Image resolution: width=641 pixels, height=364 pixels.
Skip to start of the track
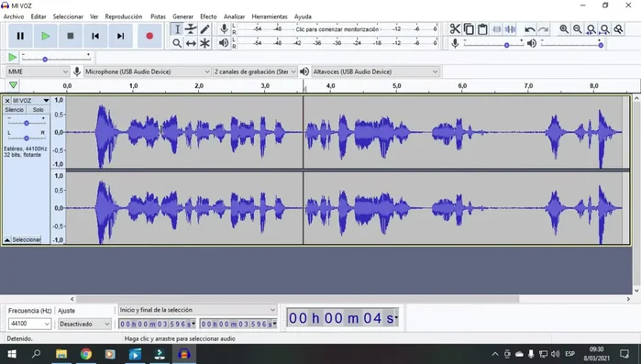tap(95, 36)
